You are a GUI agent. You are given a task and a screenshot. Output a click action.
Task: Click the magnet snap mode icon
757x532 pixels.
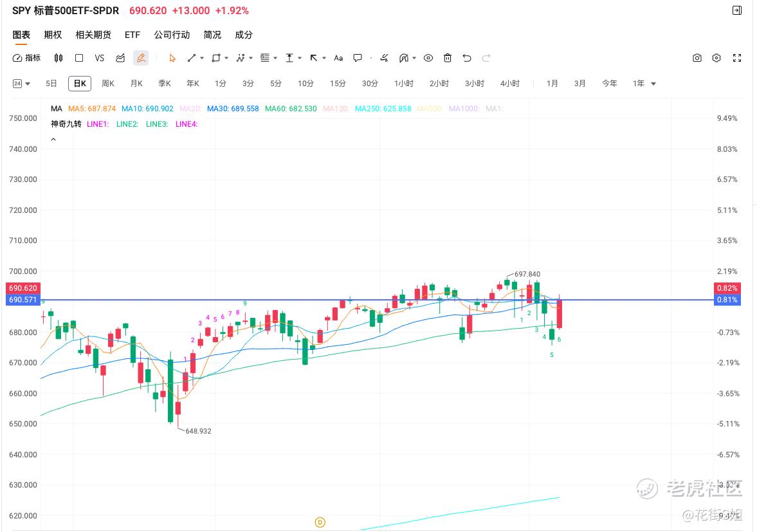click(x=404, y=58)
